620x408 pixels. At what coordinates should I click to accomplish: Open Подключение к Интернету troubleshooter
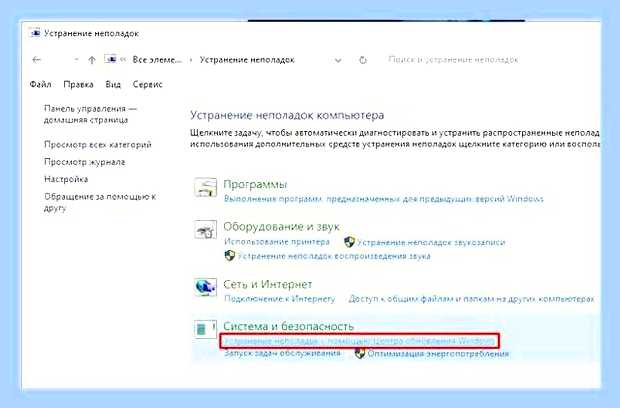280,299
